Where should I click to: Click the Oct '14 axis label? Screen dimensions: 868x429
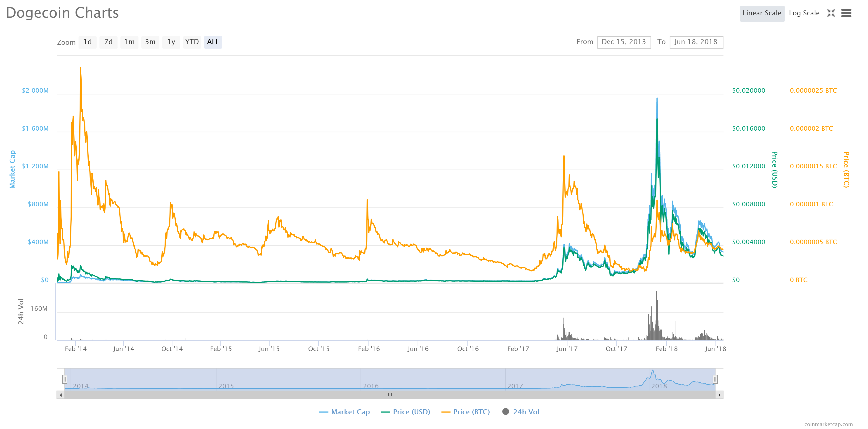[172, 349]
